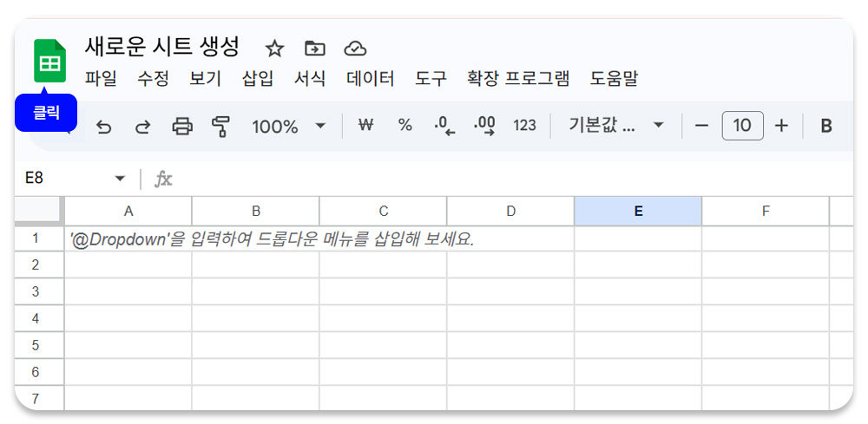The image size is (868, 424).
Task: Toggle bold formatting with B
Action: (x=826, y=126)
